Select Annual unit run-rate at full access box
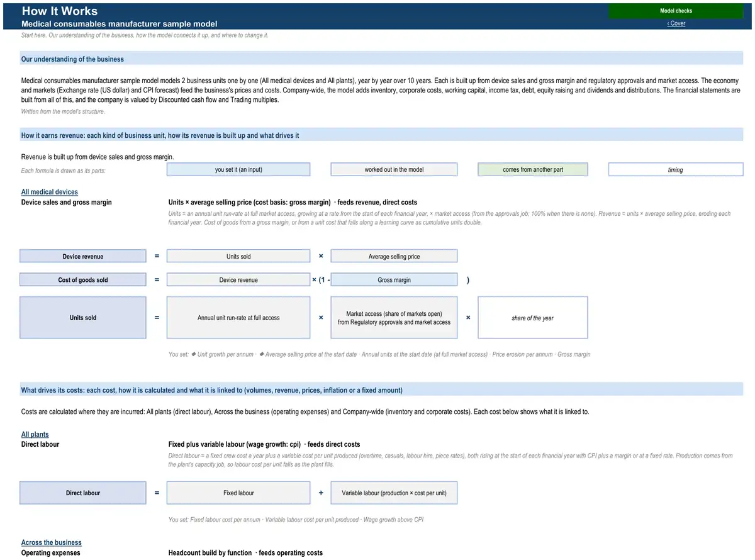Screen dimensions: 755x560 [x=238, y=318]
